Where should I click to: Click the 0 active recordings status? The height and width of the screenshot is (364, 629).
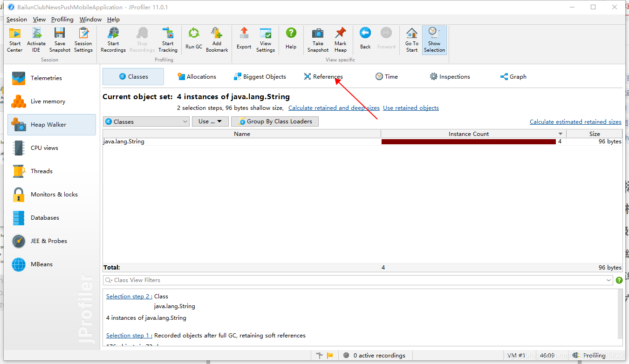click(x=374, y=356)
